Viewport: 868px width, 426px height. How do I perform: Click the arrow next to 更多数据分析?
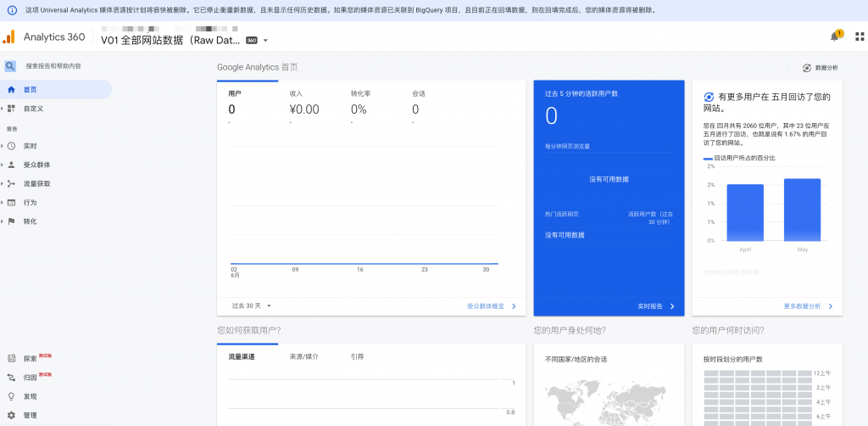[831, 305]
